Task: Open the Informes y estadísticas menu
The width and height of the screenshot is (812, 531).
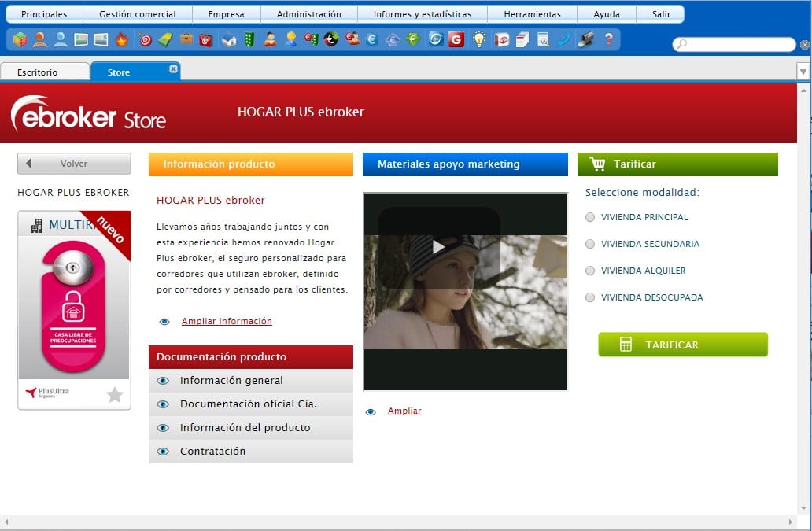Action: pyautogui.click(x=423, y=14)
